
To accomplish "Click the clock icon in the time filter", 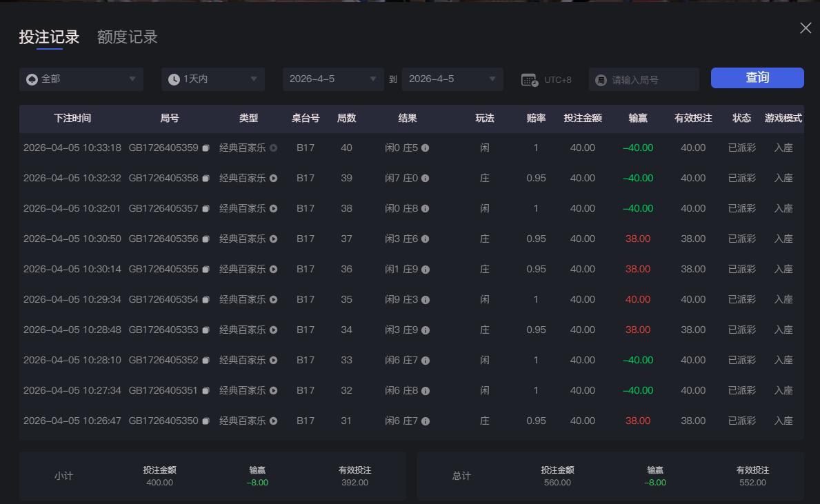I will (173, 79).
